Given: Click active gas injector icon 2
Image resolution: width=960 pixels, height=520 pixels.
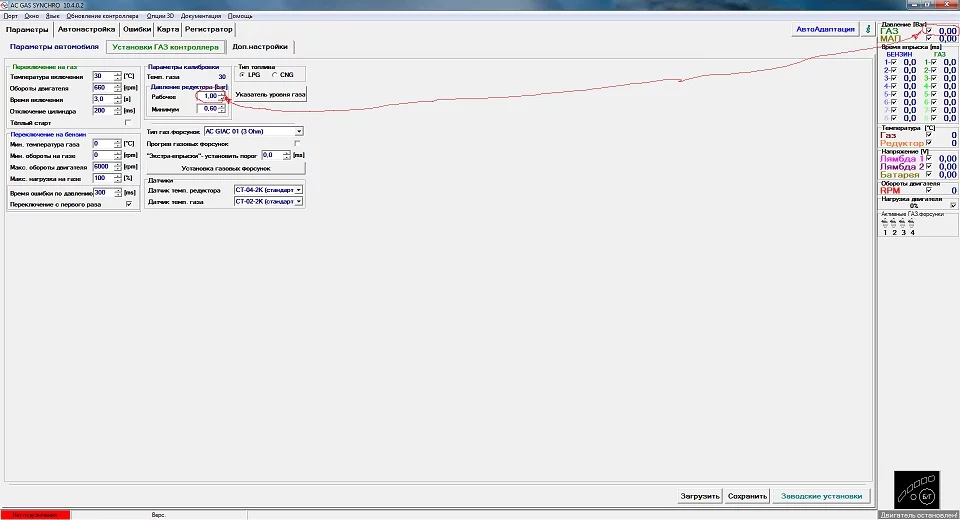Looking at the screenshot, I should [x=894, y=225].
